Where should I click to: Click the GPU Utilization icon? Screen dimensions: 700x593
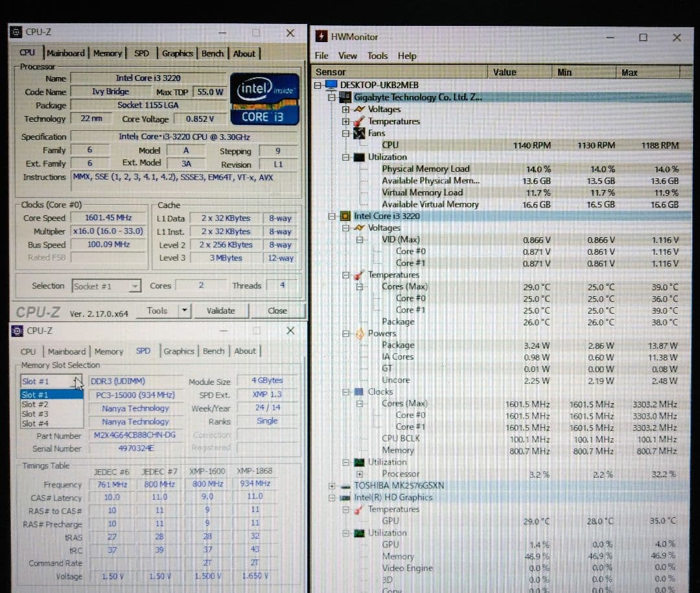click(359, 533)
